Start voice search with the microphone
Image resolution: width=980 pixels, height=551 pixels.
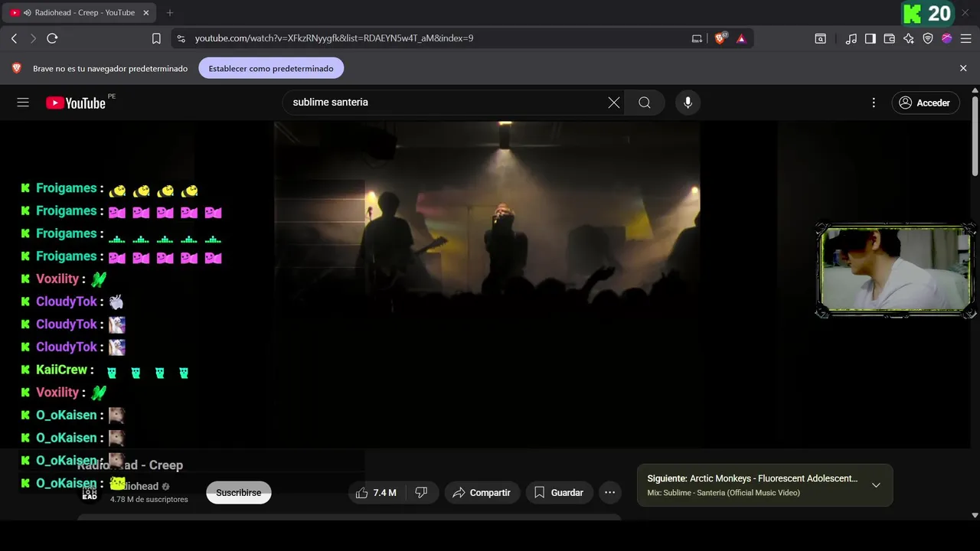point(688,103)
